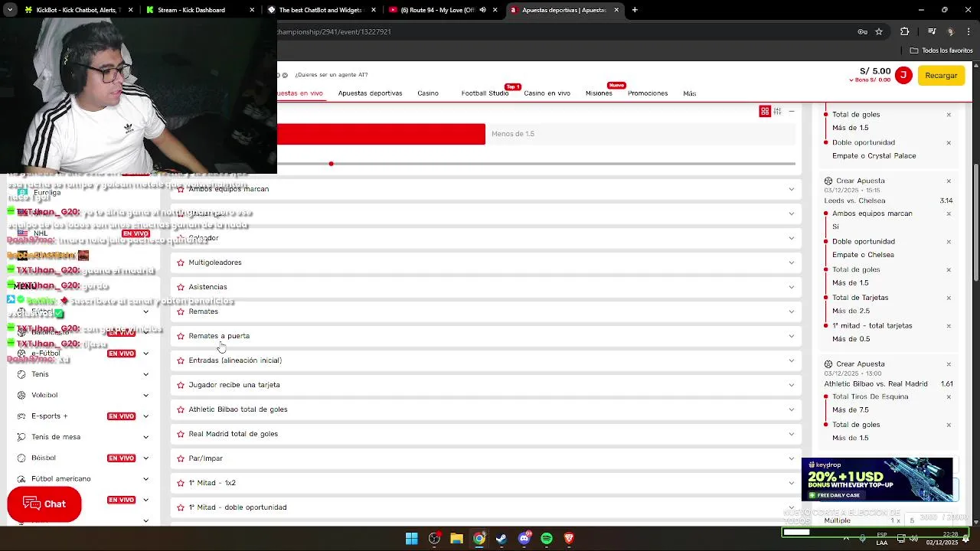Star the Remates a puerta market

coord(181,336)
